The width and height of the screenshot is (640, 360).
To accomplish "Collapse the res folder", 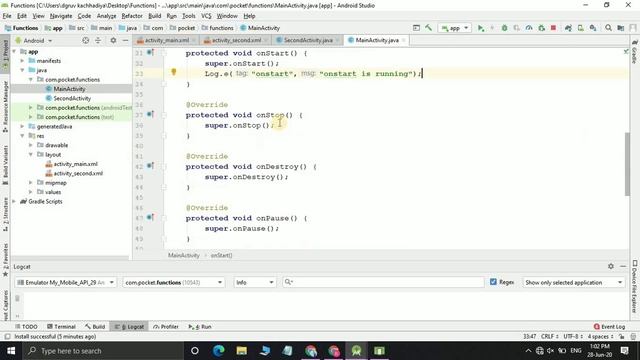I will pyautogui.click(x=22, y=136).
